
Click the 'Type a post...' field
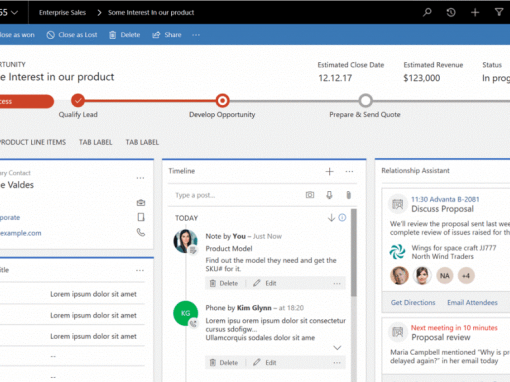click(237, 195)
